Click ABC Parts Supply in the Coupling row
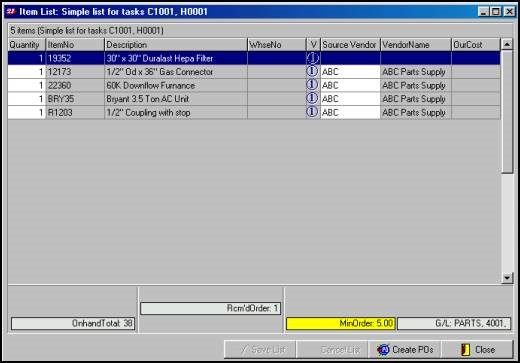This screenshot has height=363, width=520. (414, 112)
